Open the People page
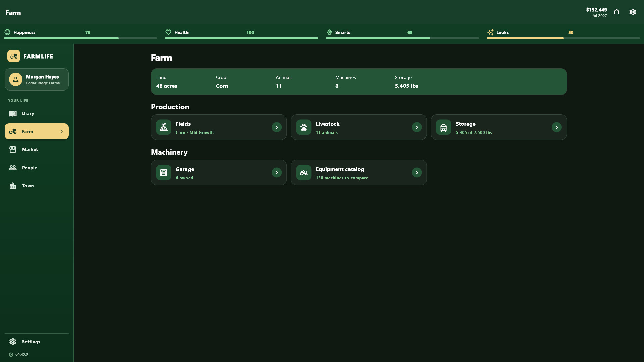Screen dimensions: 644x362 (37, 168)
